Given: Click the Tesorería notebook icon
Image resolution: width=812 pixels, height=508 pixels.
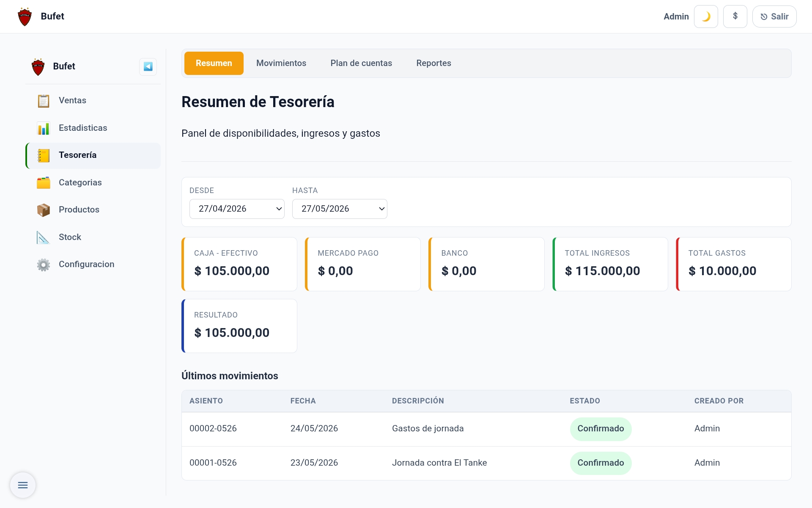Looking at the screenshot, I should pos(44,155).
